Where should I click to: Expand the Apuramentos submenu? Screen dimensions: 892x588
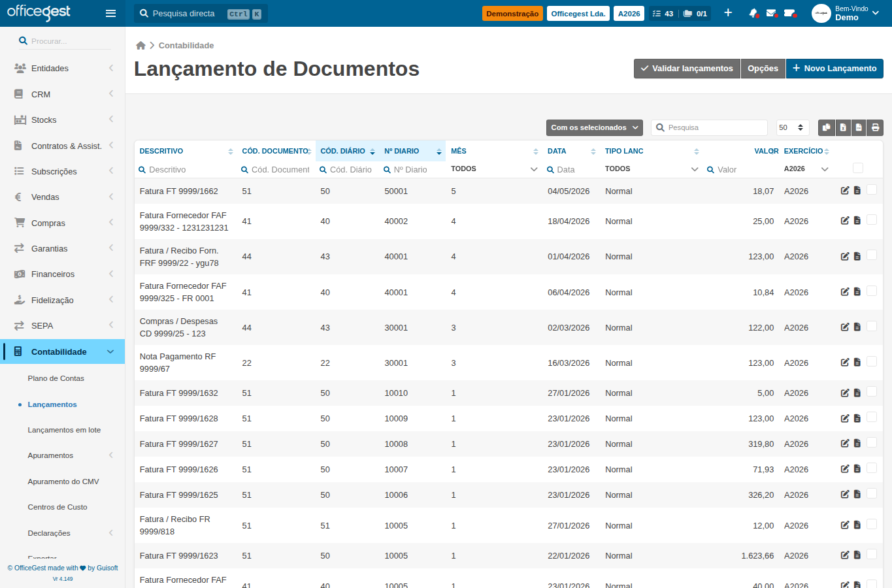pyautogui.click(x=63, y=455)
